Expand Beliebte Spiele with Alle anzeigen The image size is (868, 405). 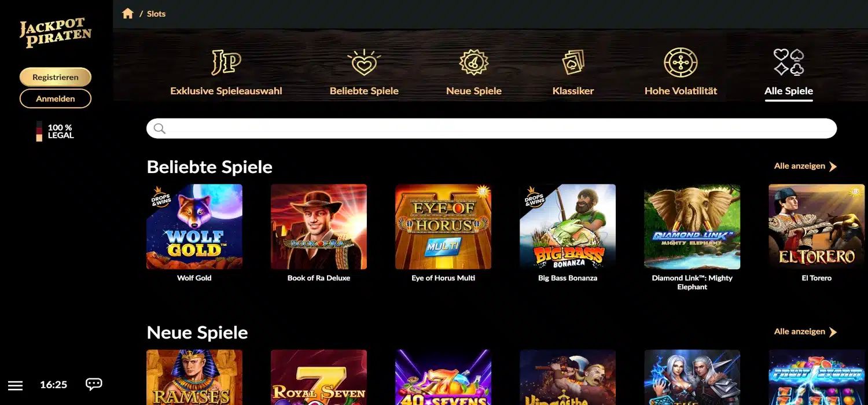pyautogui.click(x=806, y=166)
